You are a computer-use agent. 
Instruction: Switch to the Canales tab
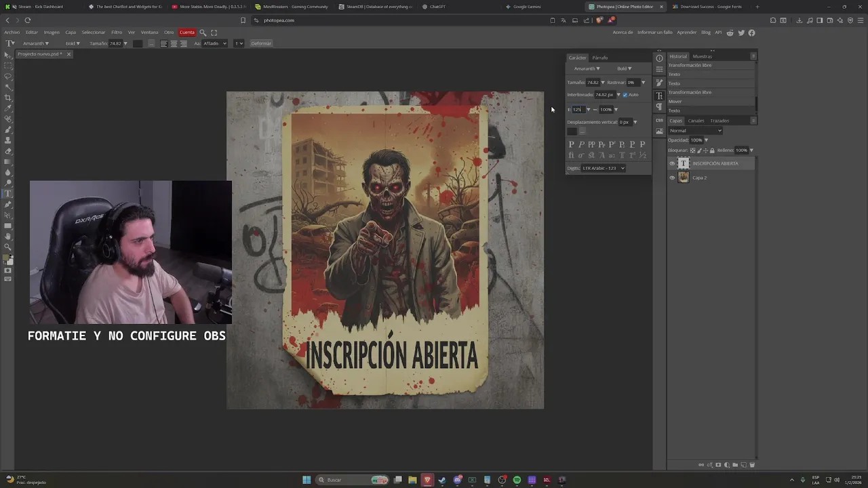[x=696, y=121]
